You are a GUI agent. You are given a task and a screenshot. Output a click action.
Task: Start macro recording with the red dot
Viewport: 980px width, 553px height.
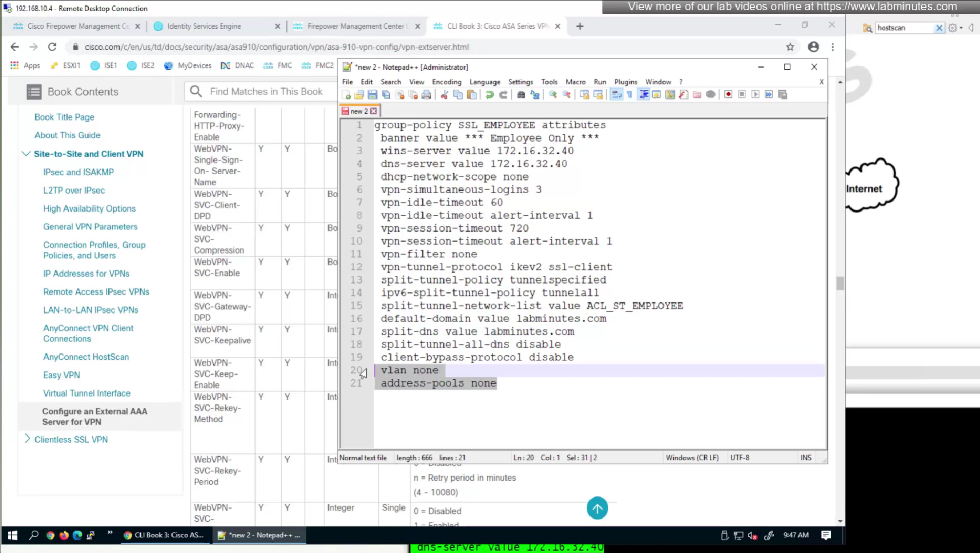pos(728,95)
